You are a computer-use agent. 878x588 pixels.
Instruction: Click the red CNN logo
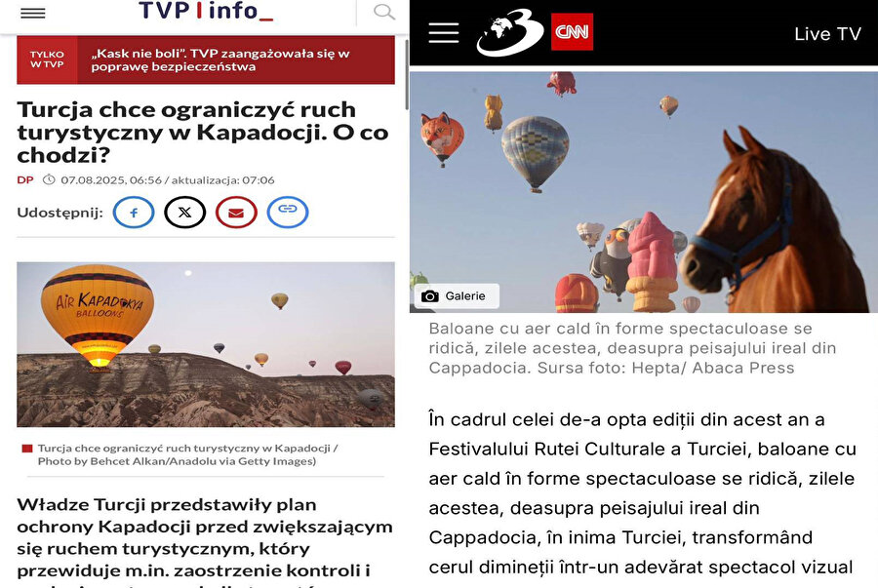click(x=572, y=32)
